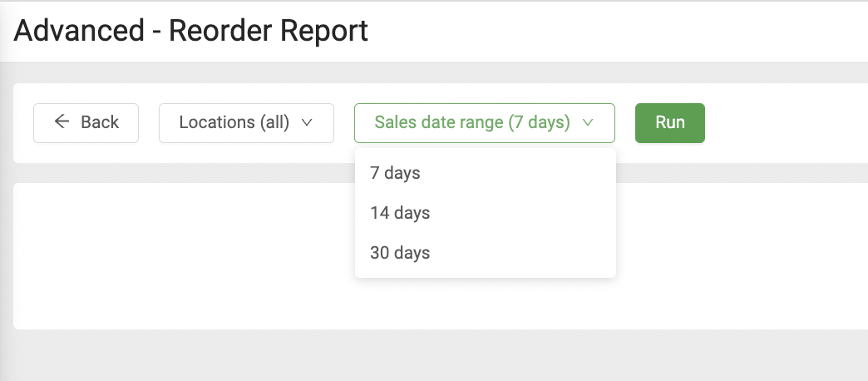
Task: Click the left arrow icon in Back button
Action: tap(62, 122)
